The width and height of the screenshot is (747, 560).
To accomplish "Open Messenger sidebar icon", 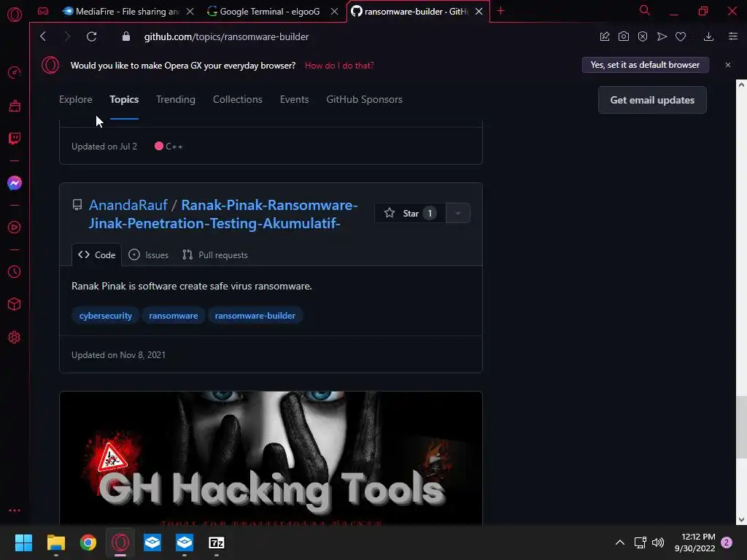I will 15,183.
